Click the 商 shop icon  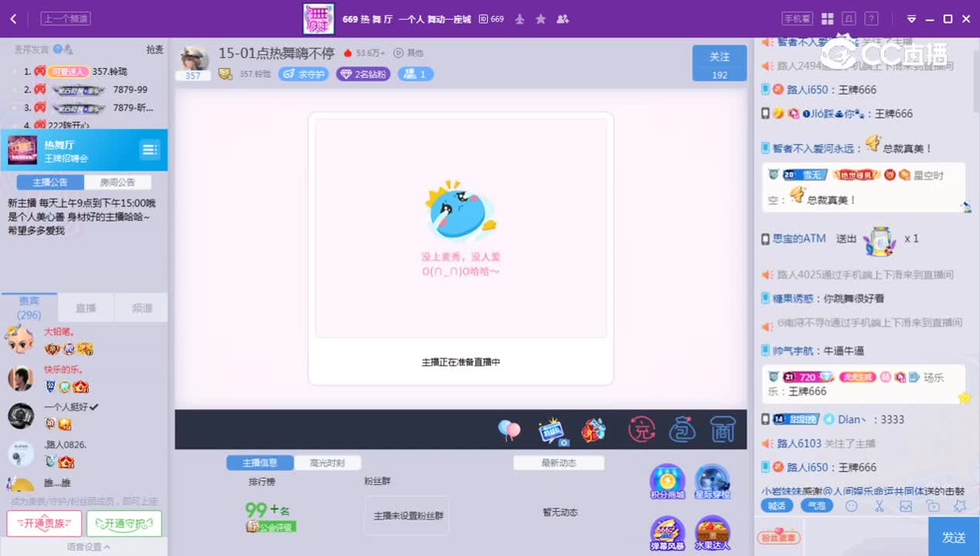pyautogui.click(x=722, y=429)
